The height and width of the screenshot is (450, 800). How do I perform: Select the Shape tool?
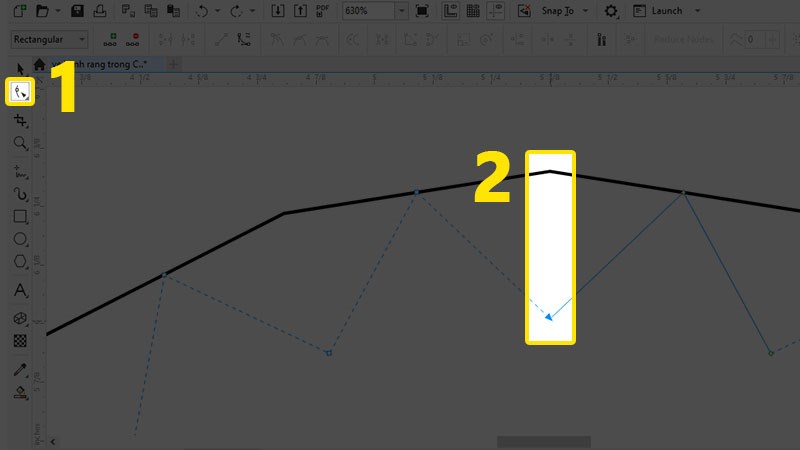pos(20,92)
